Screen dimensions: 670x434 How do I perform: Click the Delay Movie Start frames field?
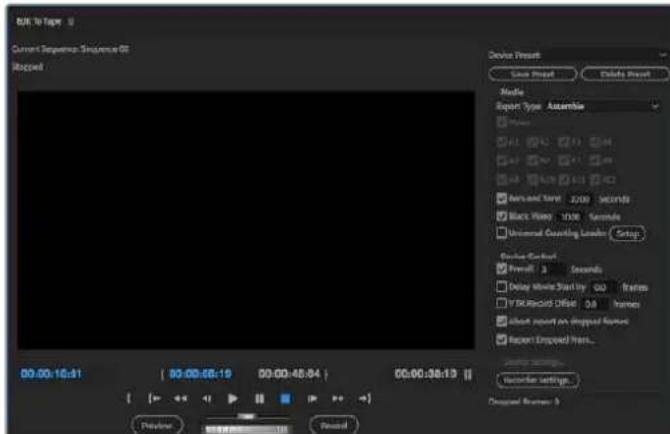(602, 287)
